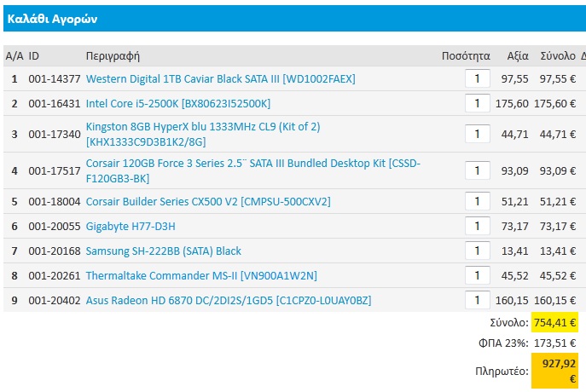586x392 pixels.
Task: Select product ID 001-20168
Action: [x=55, y=251]
